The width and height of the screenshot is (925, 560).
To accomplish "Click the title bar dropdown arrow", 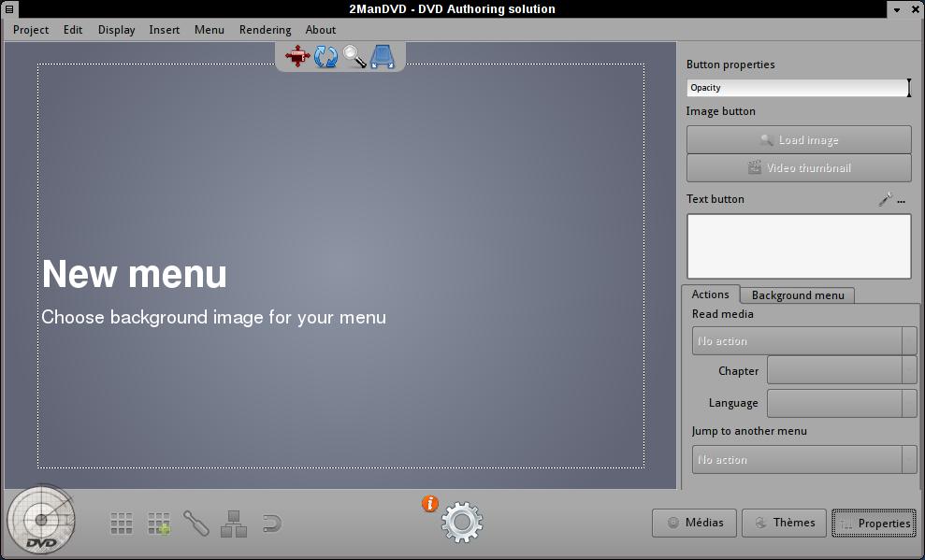I will [x=897, y=9].
